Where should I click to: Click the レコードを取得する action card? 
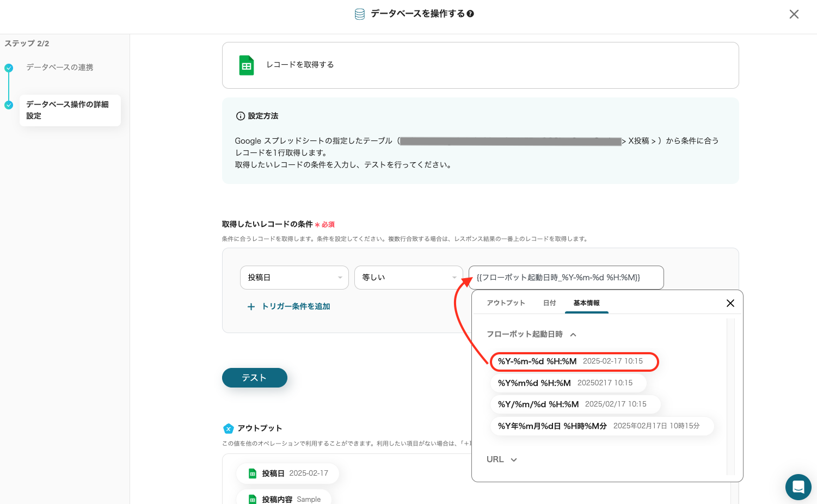[x=481, y=65]
